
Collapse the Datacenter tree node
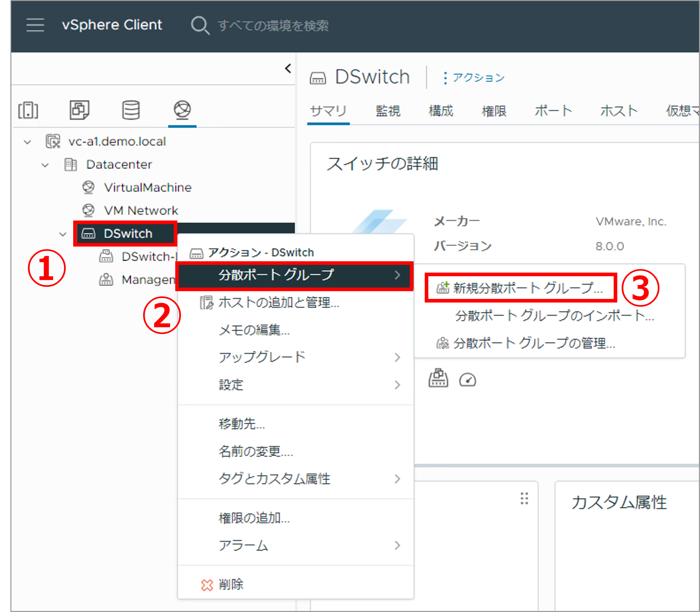(45, 165)
